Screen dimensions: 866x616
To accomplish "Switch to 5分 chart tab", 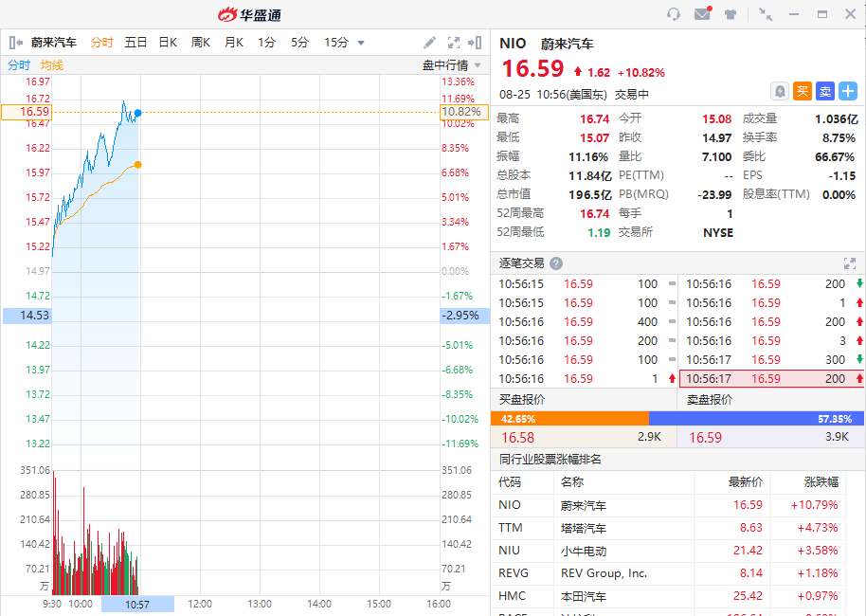I will [x=300, y=43].
